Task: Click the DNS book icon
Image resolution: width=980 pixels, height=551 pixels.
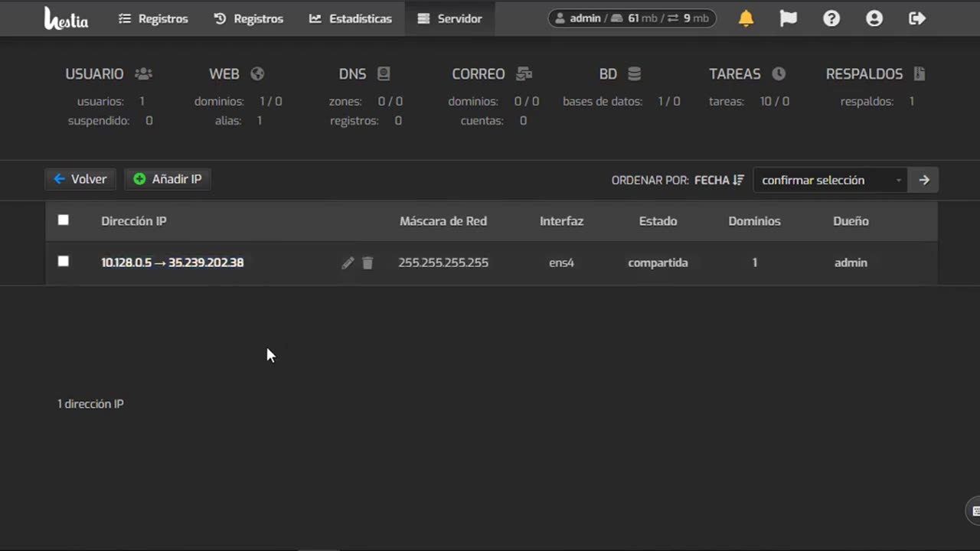Action: coord(384,73)
